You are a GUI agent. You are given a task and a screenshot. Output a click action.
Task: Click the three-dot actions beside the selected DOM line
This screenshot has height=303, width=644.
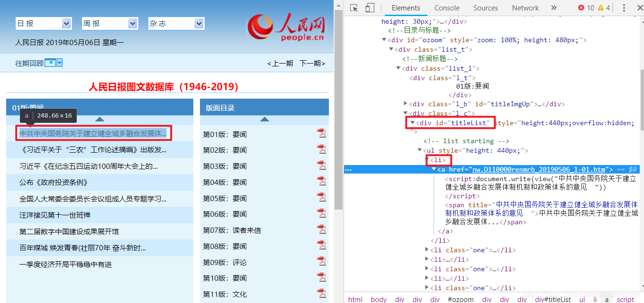348,169
